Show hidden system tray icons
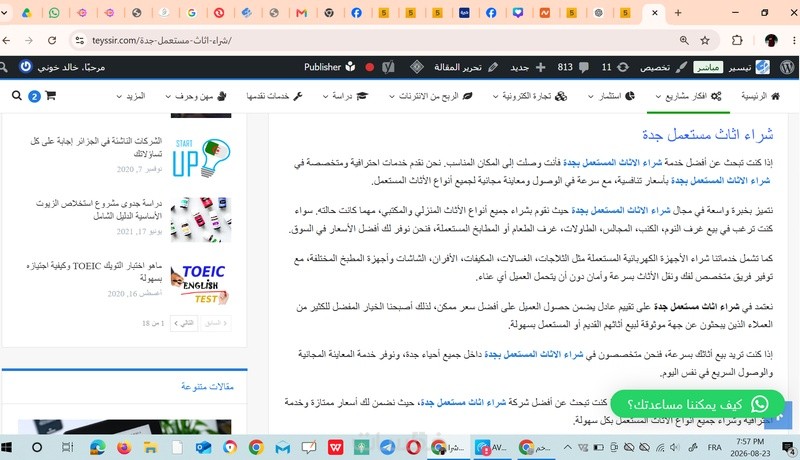This screenshot has width=800, height=460. [567, 447]
